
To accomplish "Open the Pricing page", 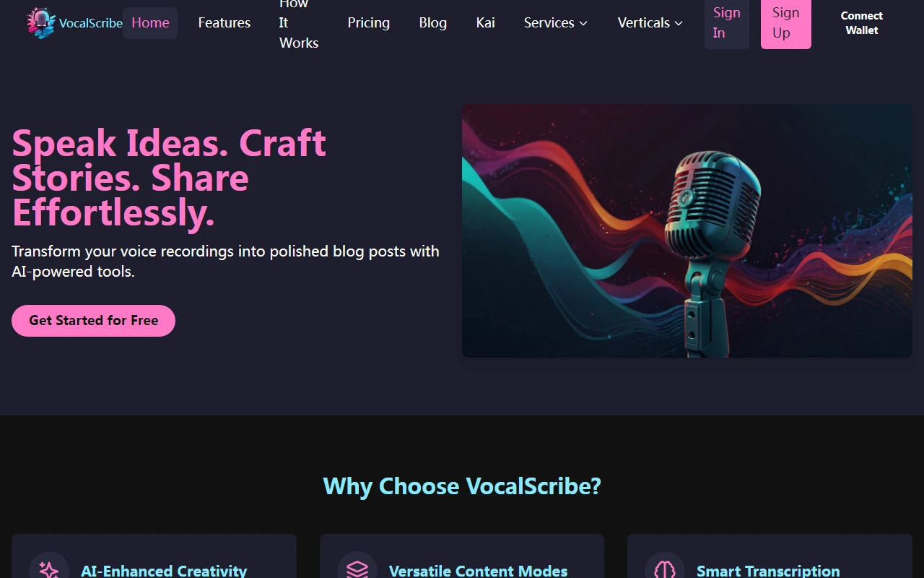I will click(x=368, y=22).
